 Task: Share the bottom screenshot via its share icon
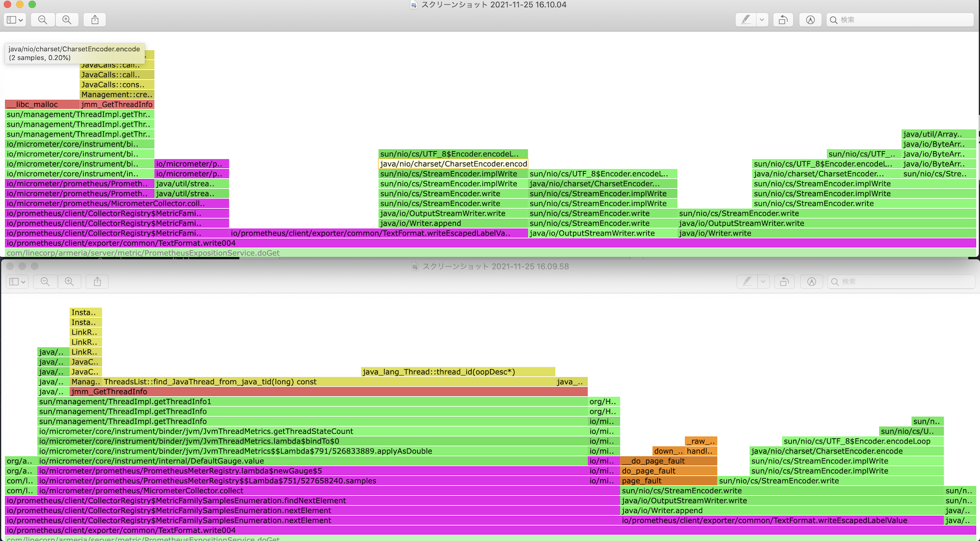click(x=96, y=281)
